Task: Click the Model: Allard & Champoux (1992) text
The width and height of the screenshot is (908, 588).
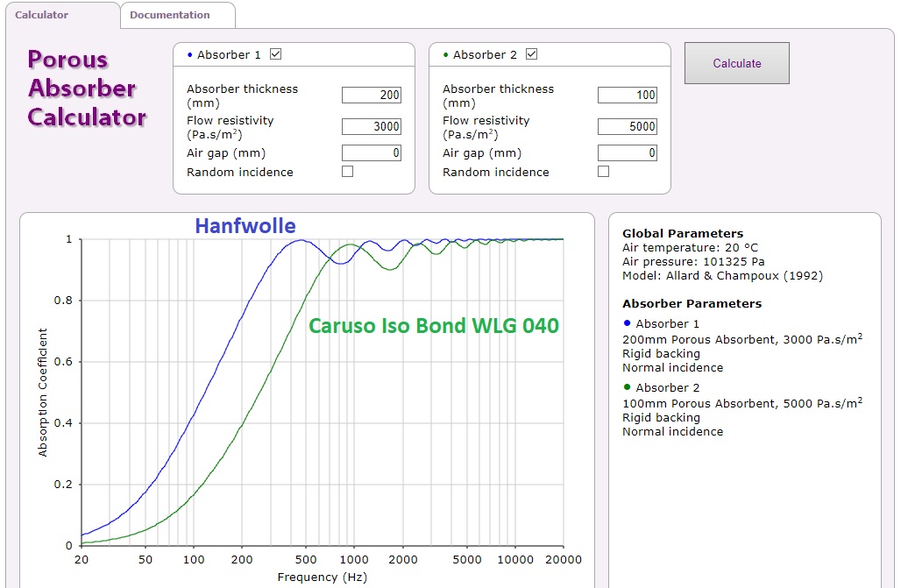Action: pos(723,275)
